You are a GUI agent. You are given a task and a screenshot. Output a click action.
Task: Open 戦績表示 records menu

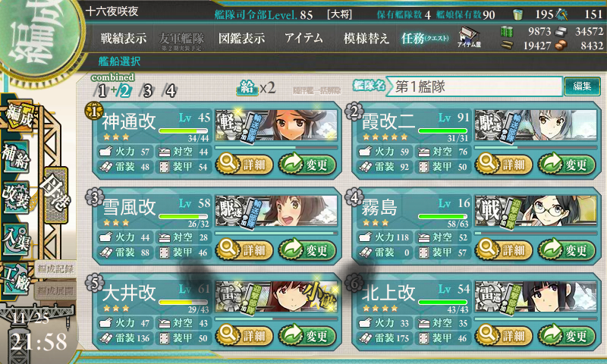(x=124, y=38)
